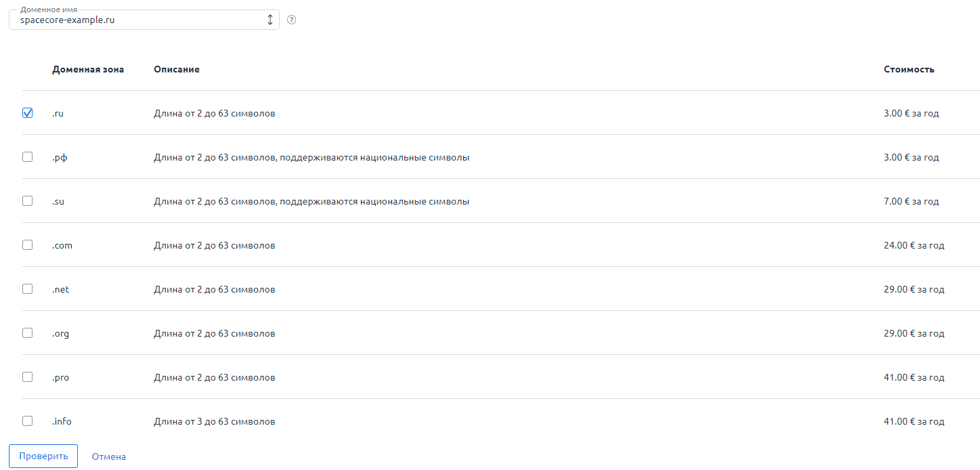Click the 24.00 € price for .com
Viewport: 980px width, 470px height.
tap(914, 245)
